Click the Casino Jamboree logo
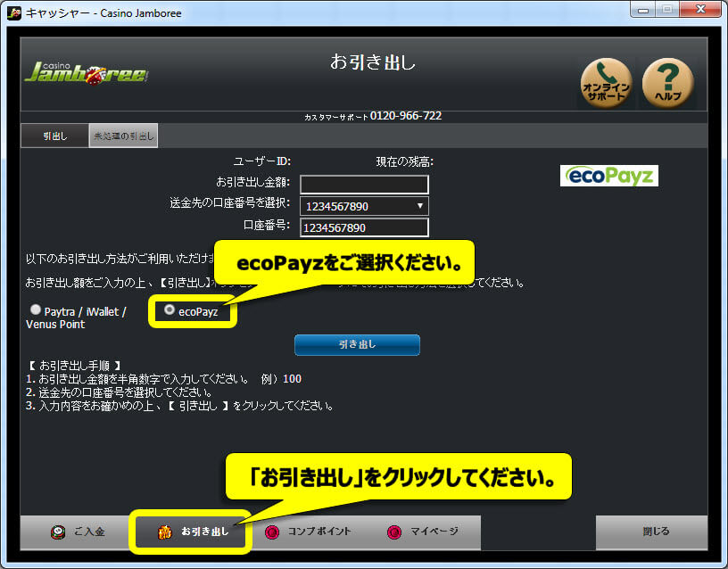 87,73
